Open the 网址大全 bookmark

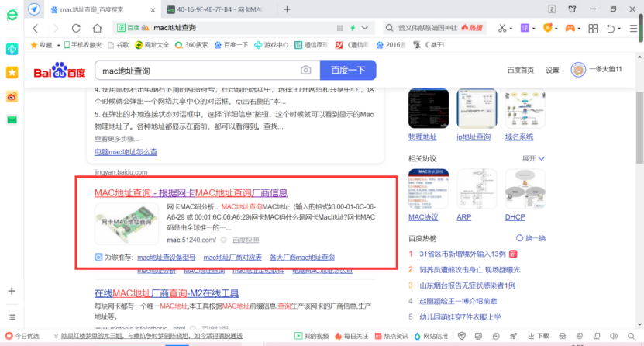153,45
